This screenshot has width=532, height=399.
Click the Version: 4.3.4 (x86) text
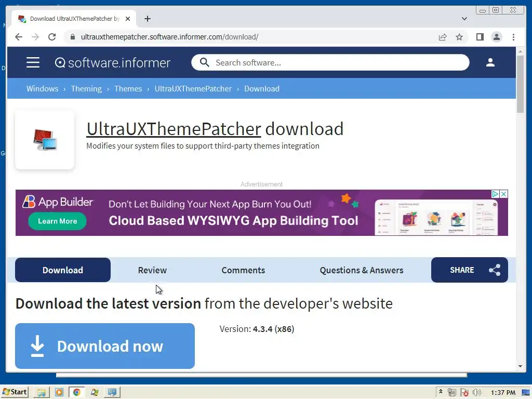(x=257, y=329)
